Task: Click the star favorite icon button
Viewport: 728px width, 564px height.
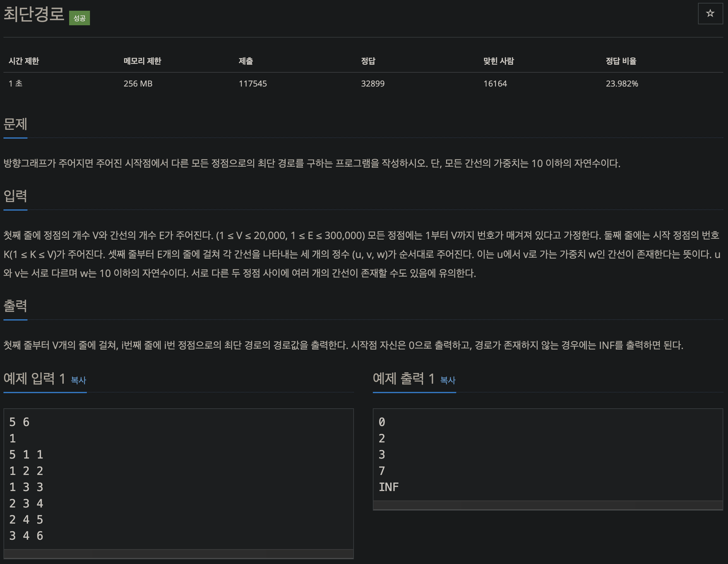Action: click(710, 13)
